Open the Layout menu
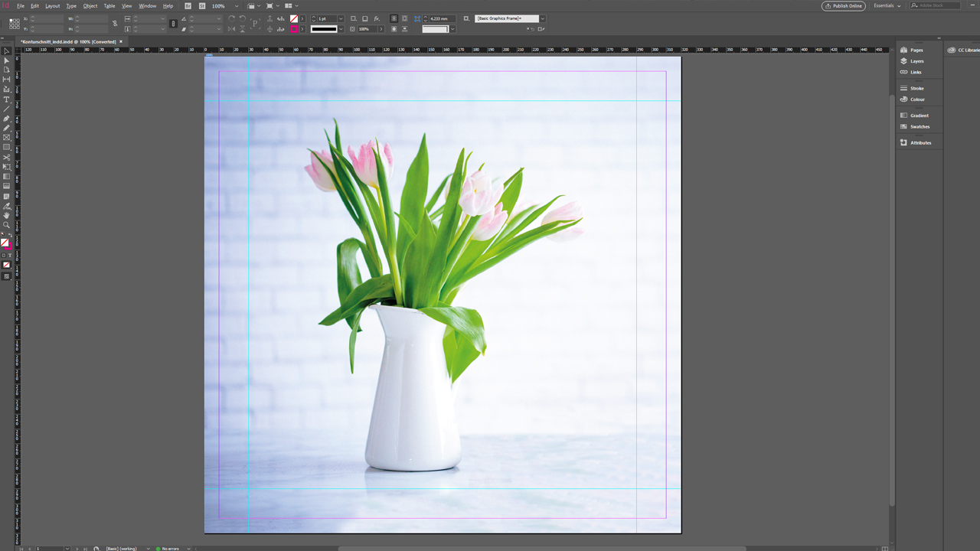 click(52, 5)
